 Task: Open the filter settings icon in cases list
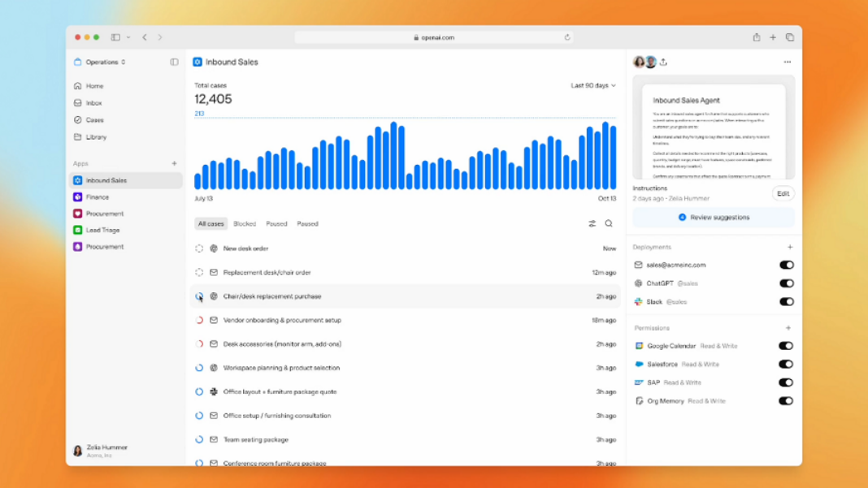click(x=592, y=223)
